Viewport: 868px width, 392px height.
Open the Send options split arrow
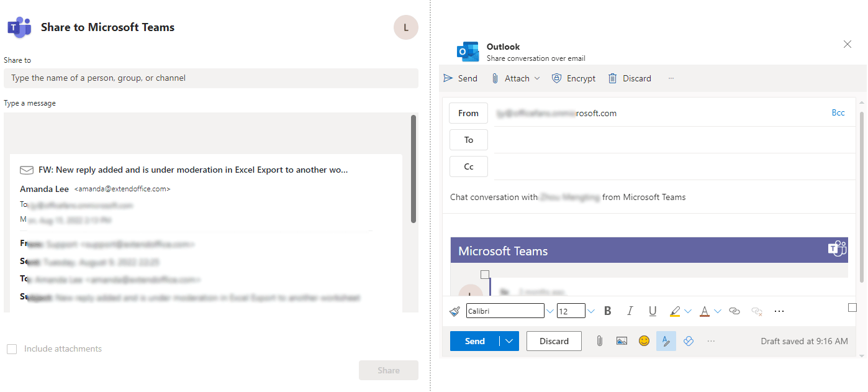(509, 341)
